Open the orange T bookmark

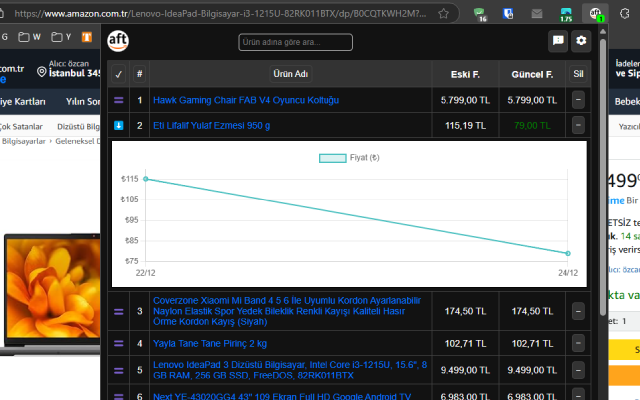click(x=87, y=37)
